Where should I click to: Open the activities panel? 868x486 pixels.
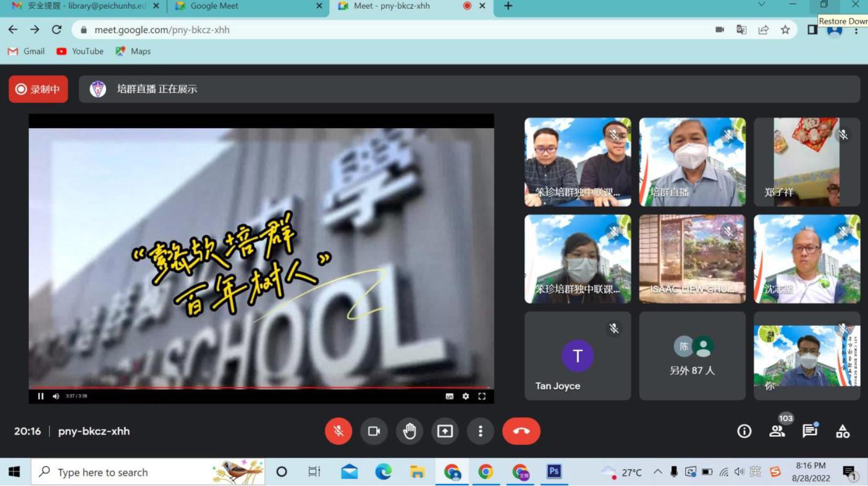tap(842, 431)
